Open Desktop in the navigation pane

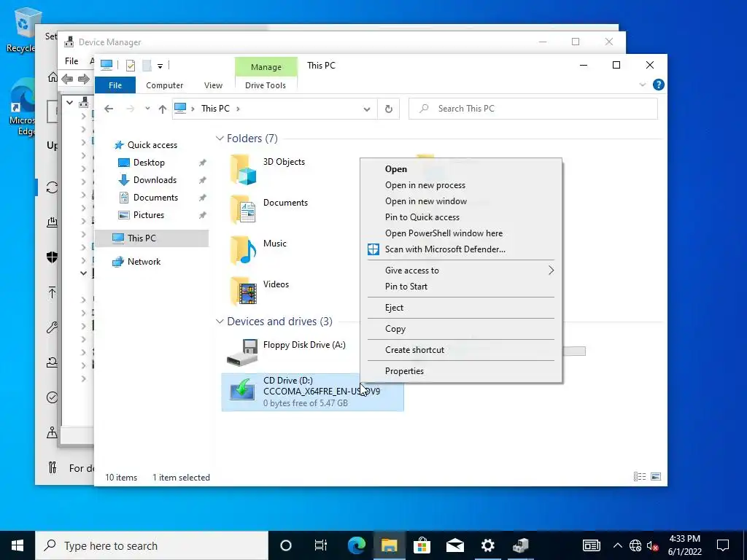[149, 163]
